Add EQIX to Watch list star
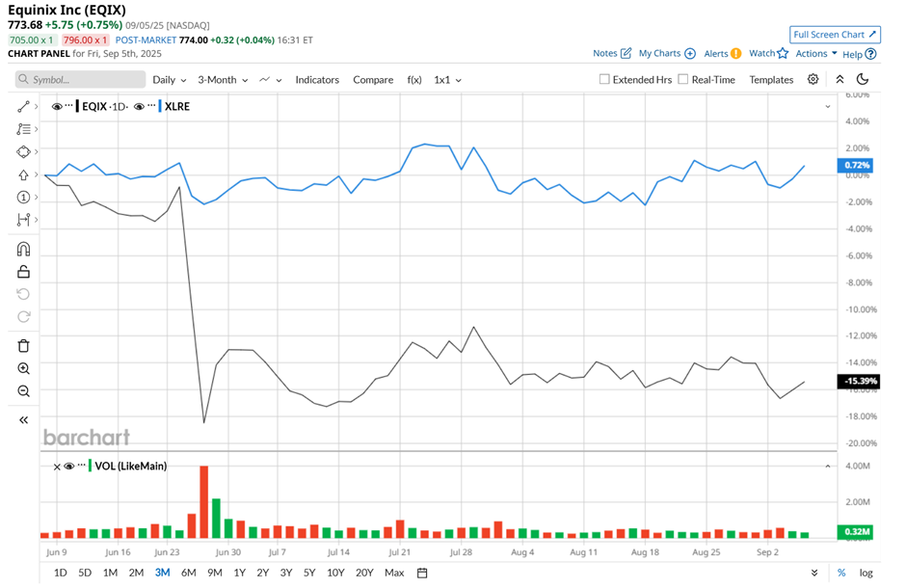The height and width of the screenshot is (588, 906). [x=783, y=53]
